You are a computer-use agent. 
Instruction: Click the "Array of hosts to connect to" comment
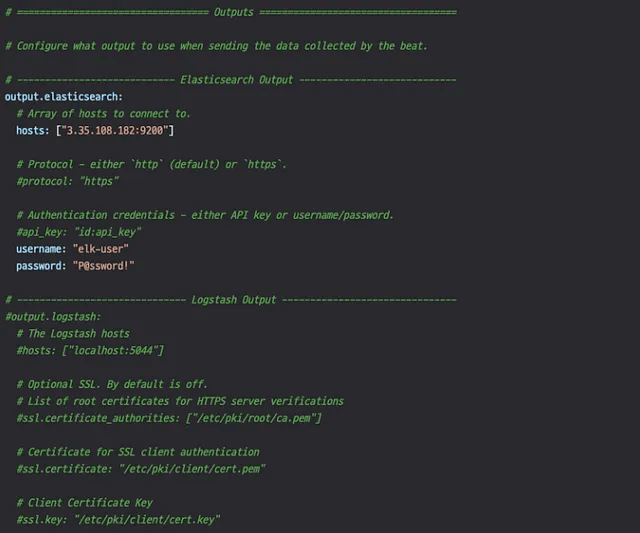coord(103,114)
